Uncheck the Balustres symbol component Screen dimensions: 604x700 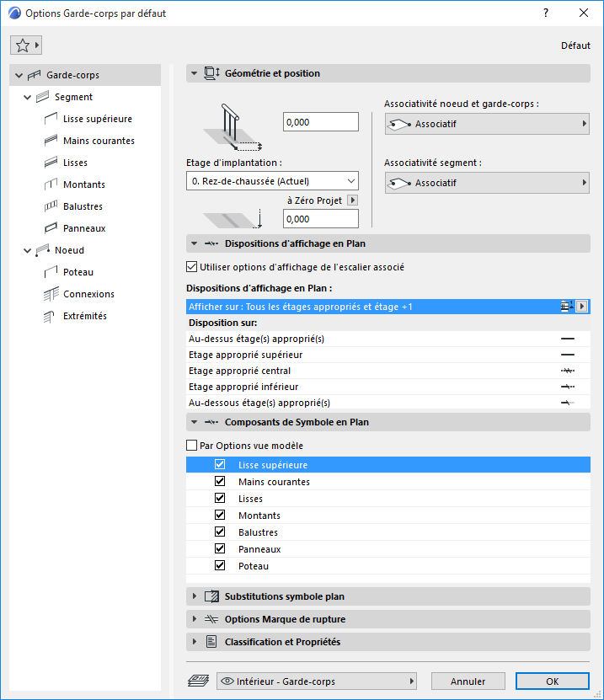coord(220,532)
